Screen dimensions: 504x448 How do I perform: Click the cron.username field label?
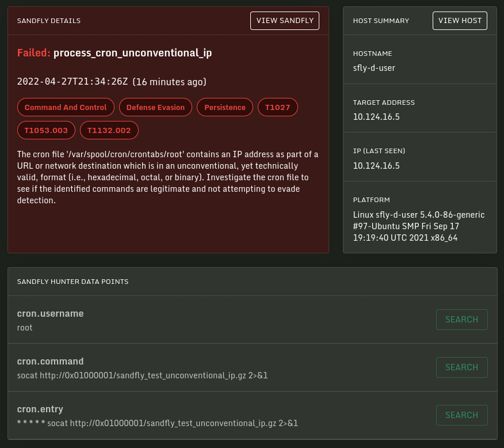(x=50, y=314)
